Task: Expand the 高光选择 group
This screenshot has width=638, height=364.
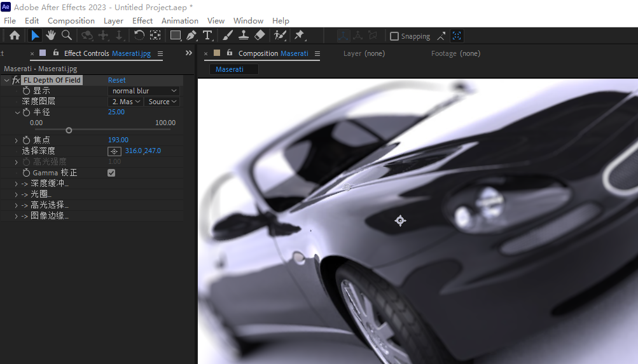Action: pyautogui.click(x=17, y=206)
